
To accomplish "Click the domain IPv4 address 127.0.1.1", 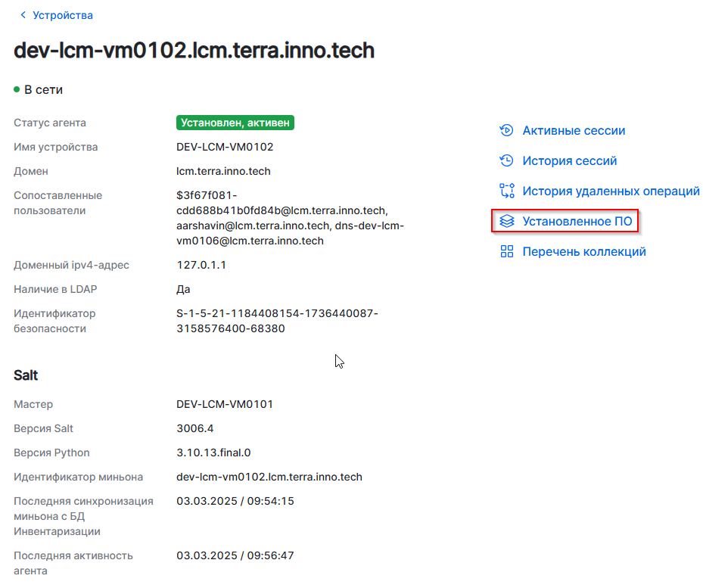I will click(x=201, y=265).
